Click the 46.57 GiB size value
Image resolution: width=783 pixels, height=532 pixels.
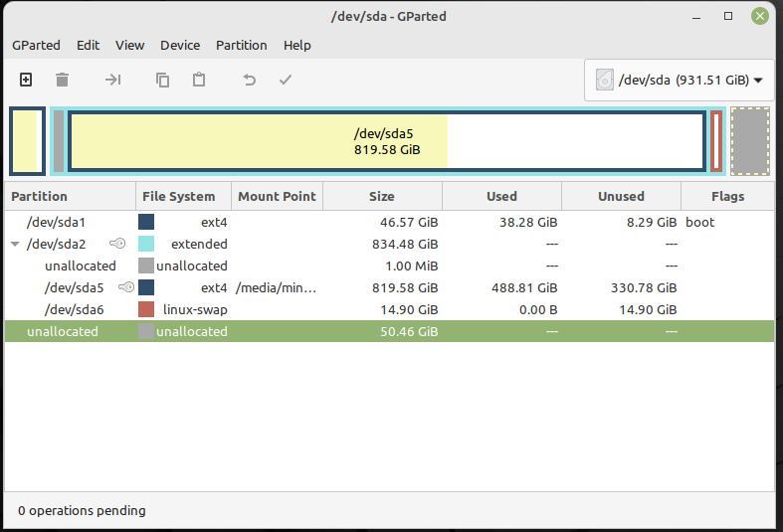tap(409, 222)
